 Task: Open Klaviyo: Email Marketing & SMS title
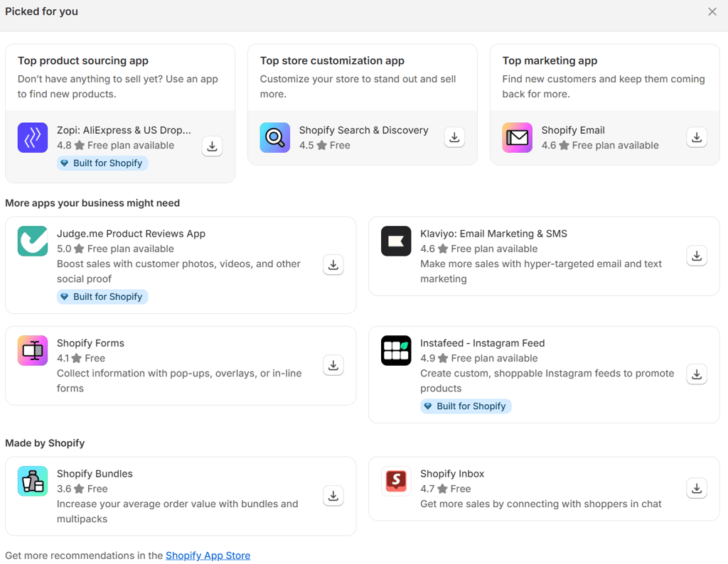coord(493,234)
